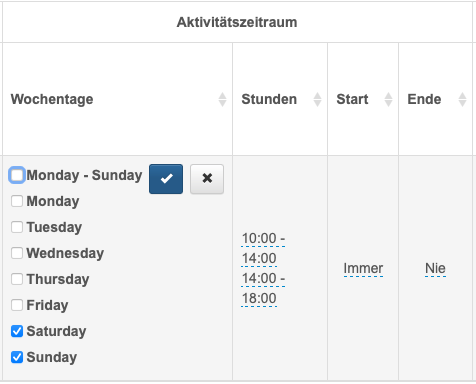Edit the 10:00 - 14:00 hours entry
The width and height of the screenshot is (476, 384).
pyautogui.click(x=263, y=248)
